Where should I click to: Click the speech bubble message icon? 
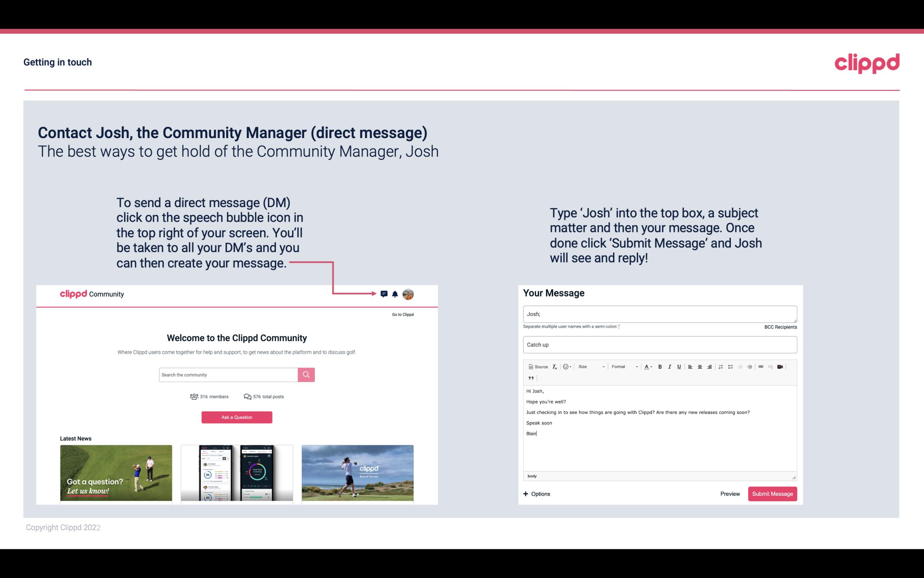(x=385, y=294)
